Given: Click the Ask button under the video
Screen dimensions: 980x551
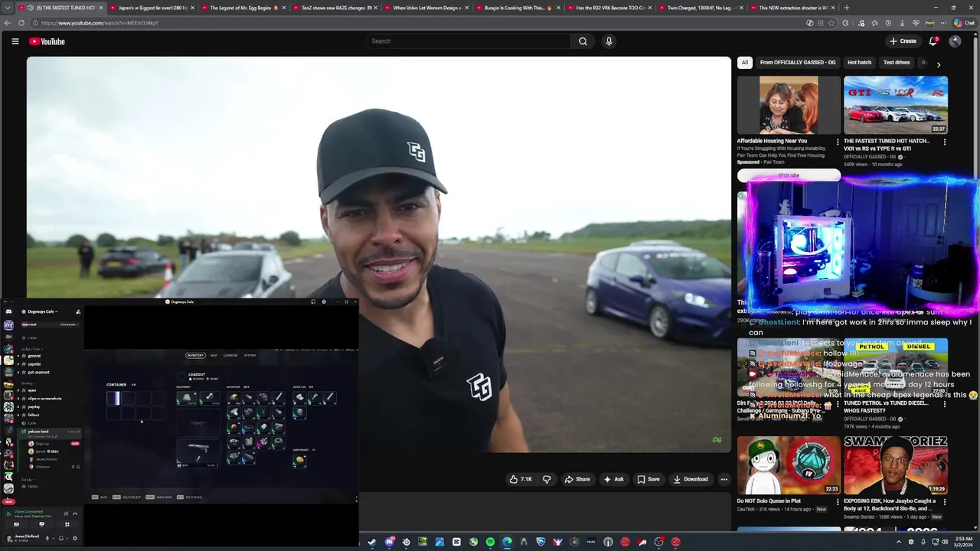Looking at the screenshot, I should pyautogui.click(x=613, y=479).
